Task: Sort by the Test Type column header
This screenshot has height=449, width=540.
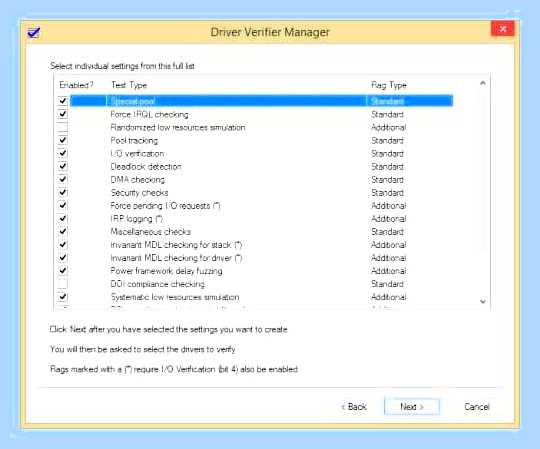Action: [x=129, y=85]
